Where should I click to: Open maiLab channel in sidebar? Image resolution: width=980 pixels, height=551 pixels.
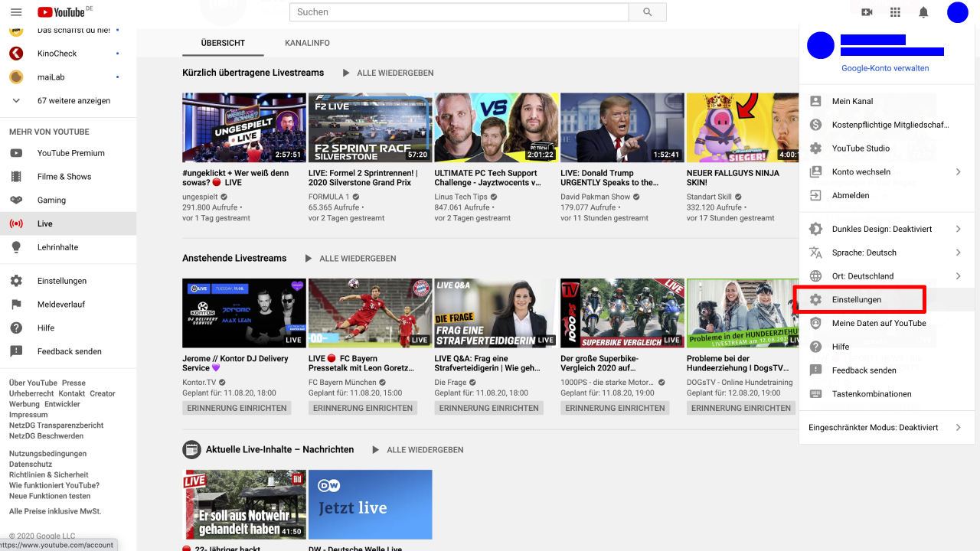68,77
